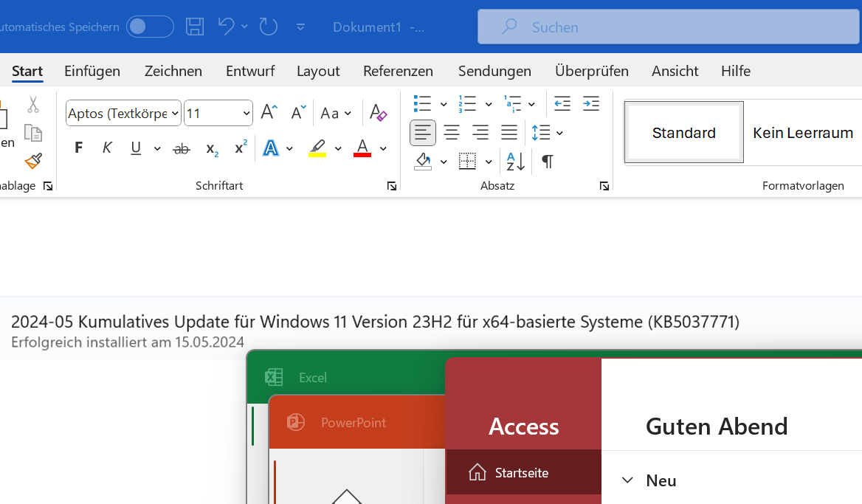
Task: Open the Layout tab
Action: pos(318,71)
